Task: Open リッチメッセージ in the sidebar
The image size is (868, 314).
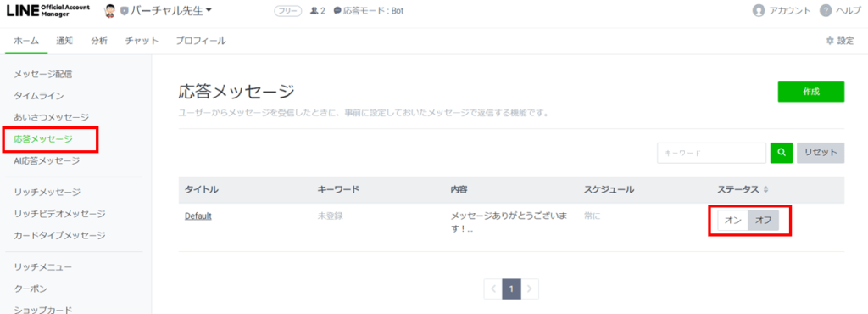Action: 47,192
